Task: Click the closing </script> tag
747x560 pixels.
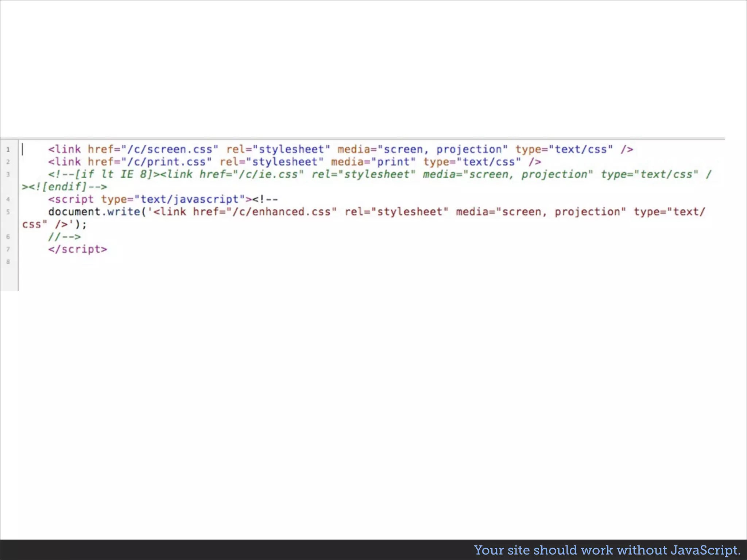Action: (78, 249)
